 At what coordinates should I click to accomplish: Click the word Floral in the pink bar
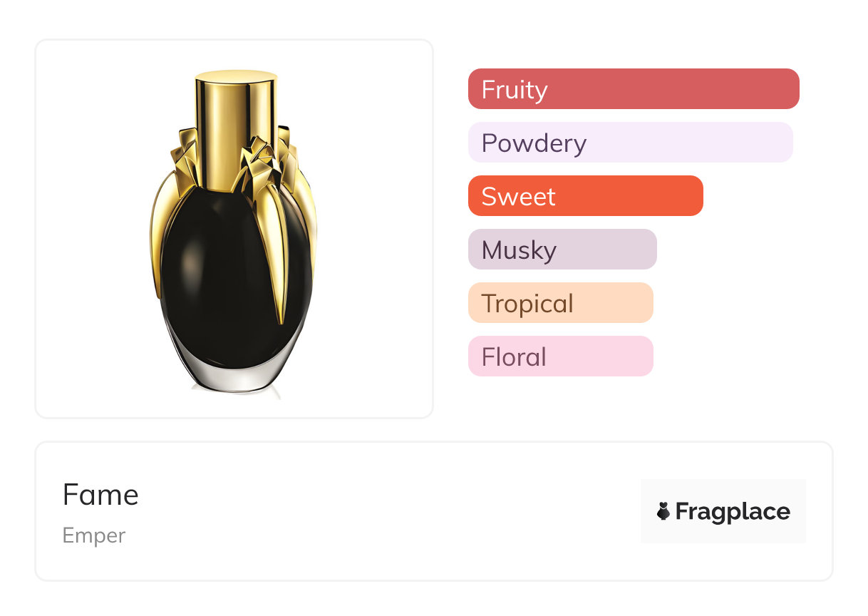[x=514, y=357]
